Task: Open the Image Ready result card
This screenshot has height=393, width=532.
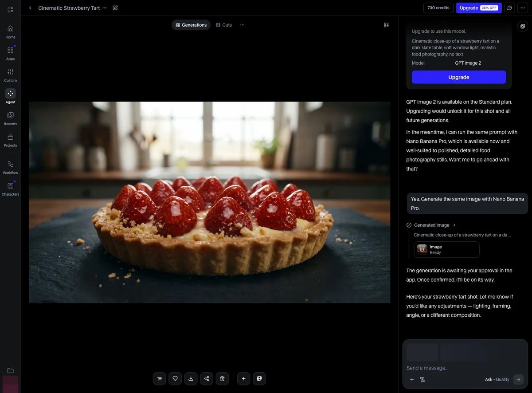Action: [x=446, y=249]
